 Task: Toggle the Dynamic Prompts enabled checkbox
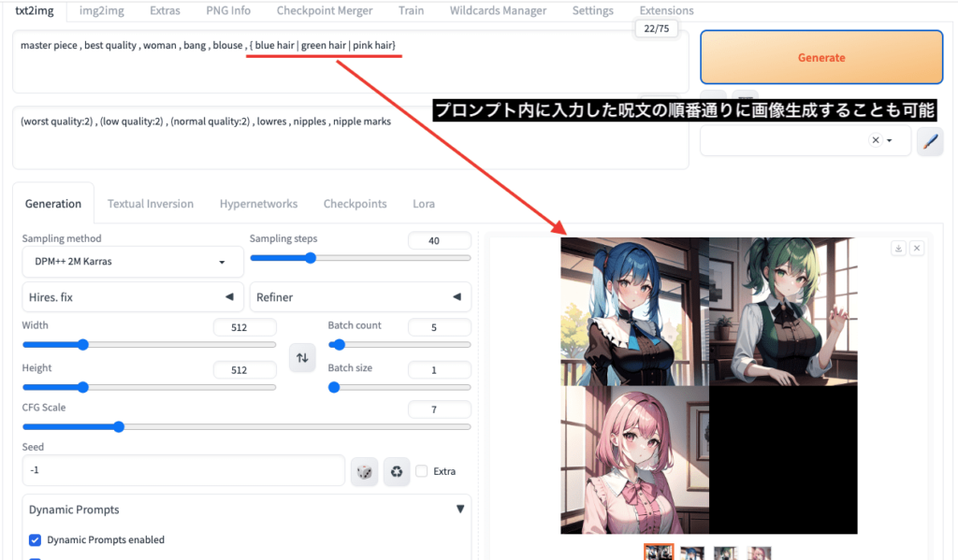(x=35, y=539)
